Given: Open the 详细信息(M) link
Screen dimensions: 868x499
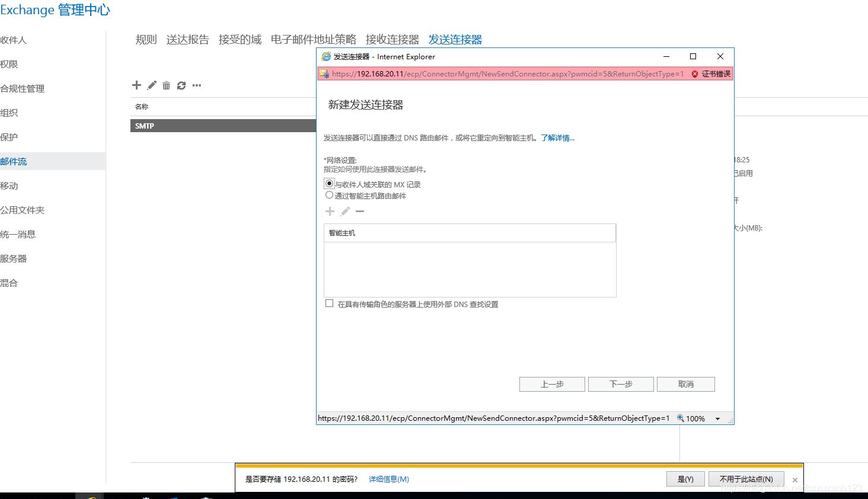Looking at the screenshot, I should click(x=389, y=479).
